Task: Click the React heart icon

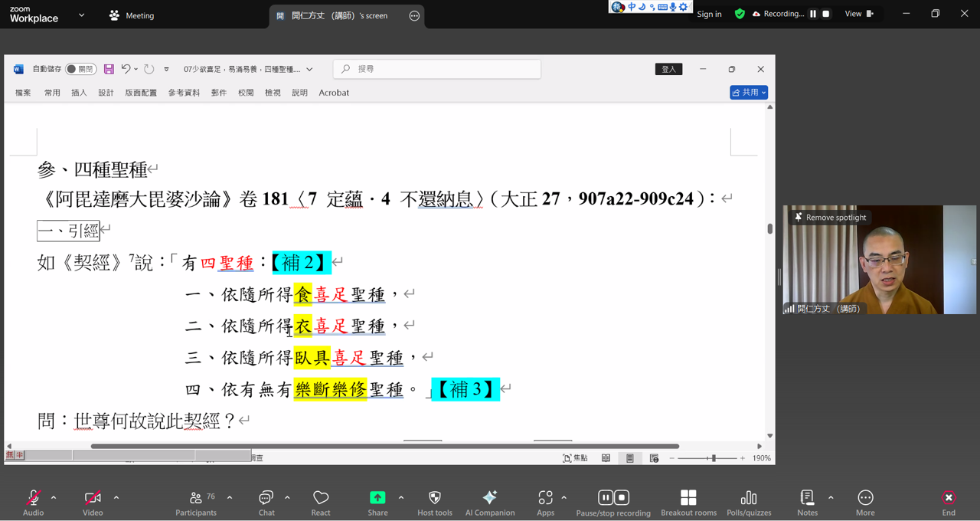Action: (321, 498)
